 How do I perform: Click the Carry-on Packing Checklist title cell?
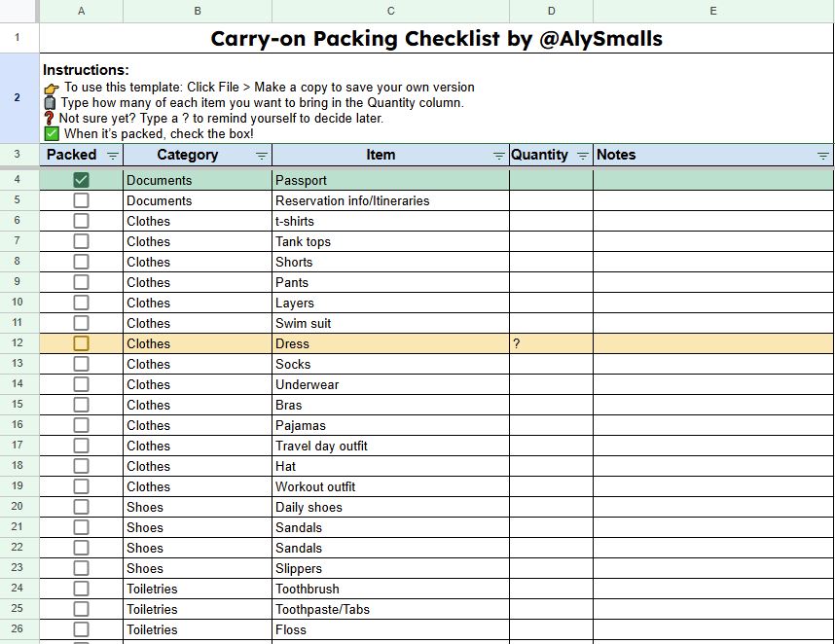click(436, 38)
